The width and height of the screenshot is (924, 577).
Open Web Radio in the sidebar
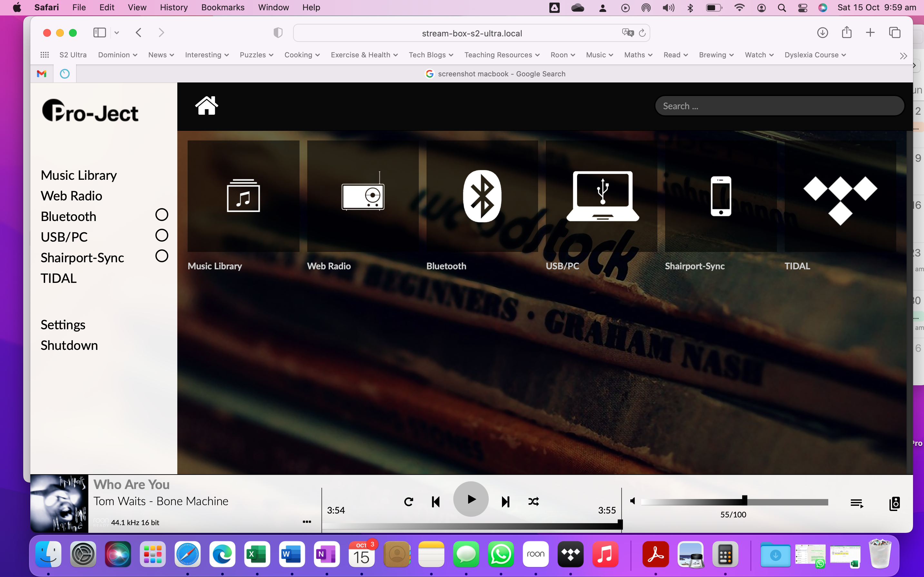pos(71,196)
